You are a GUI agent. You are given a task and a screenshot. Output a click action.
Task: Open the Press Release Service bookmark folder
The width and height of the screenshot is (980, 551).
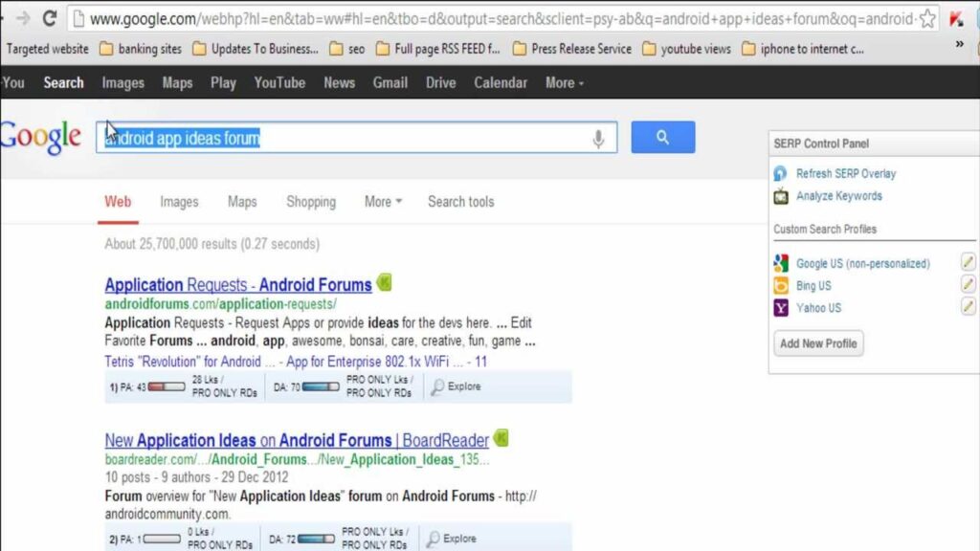[x=572, y=49]
